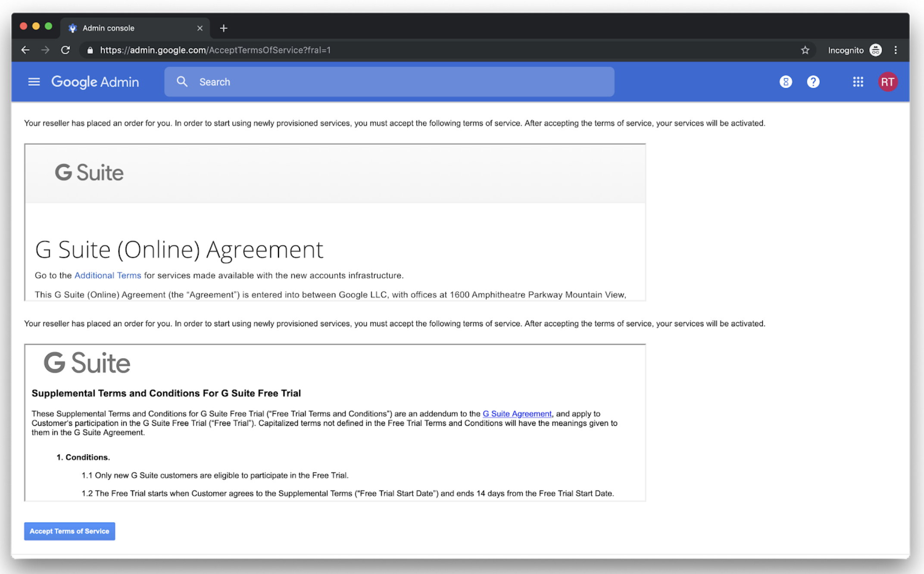Open the Additional Terms link
This screenshot has height=574, width=924.
tap(108, 275)
